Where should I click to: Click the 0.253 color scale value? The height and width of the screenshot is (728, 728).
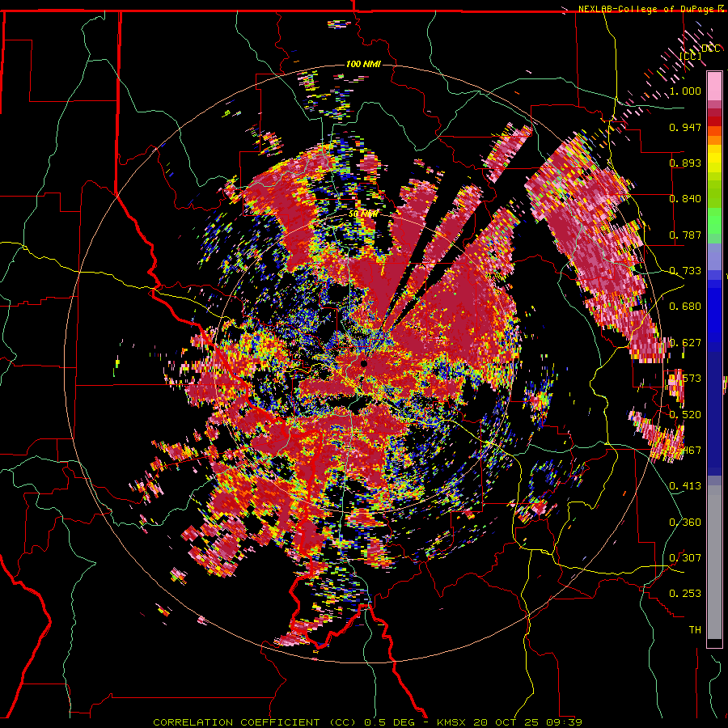(685, 594)
